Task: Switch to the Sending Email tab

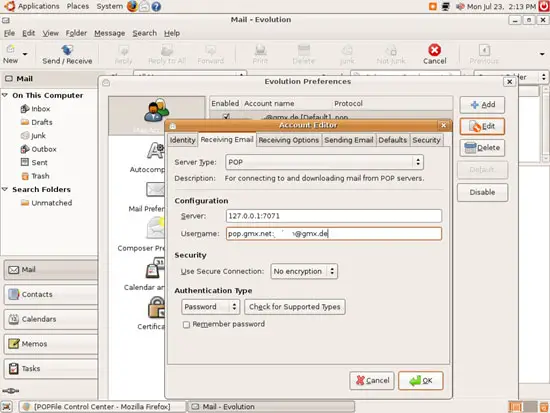Action: pos(349,140)
